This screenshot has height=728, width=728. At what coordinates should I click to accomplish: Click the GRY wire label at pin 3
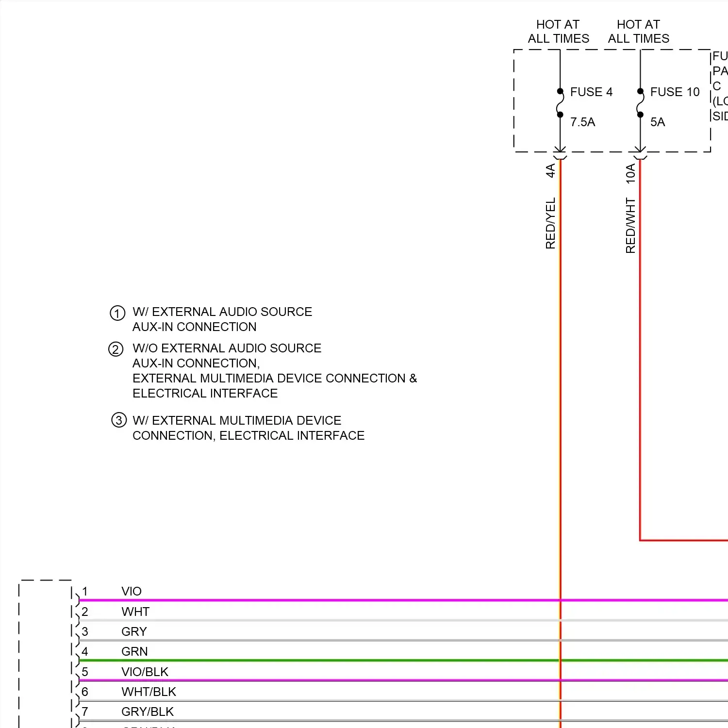(134, 631)
